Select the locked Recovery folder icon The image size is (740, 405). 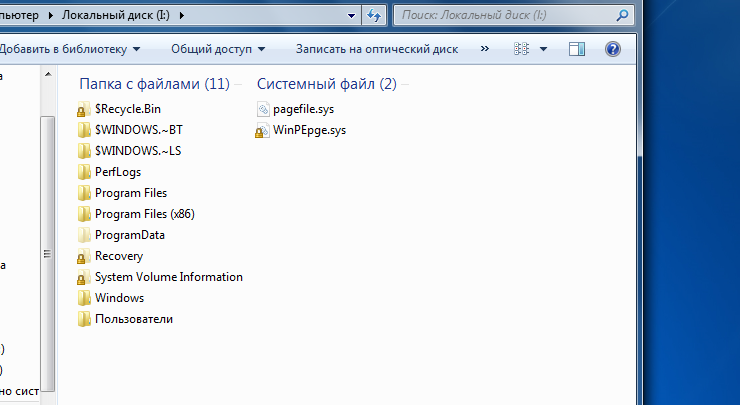[84, 256]
